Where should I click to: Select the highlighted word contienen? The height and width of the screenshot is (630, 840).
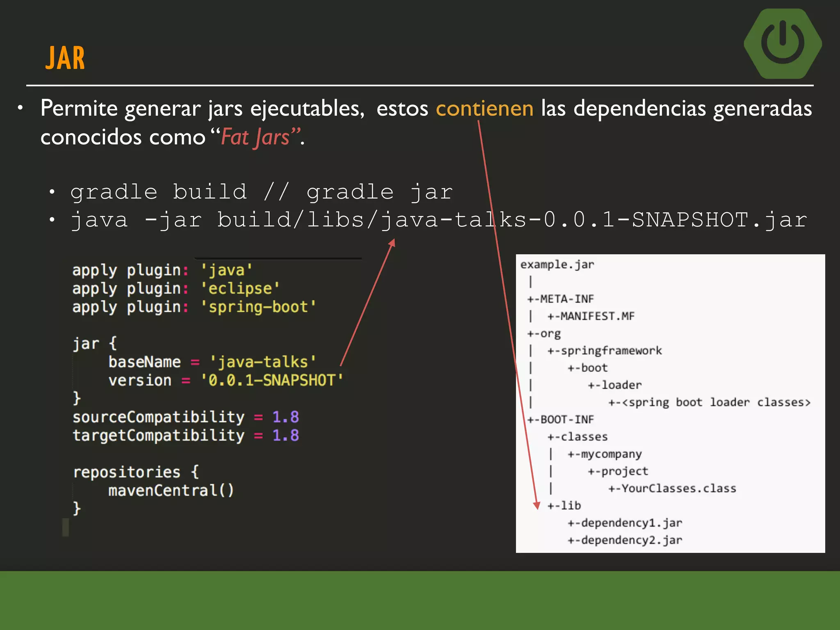coord(484,109)
